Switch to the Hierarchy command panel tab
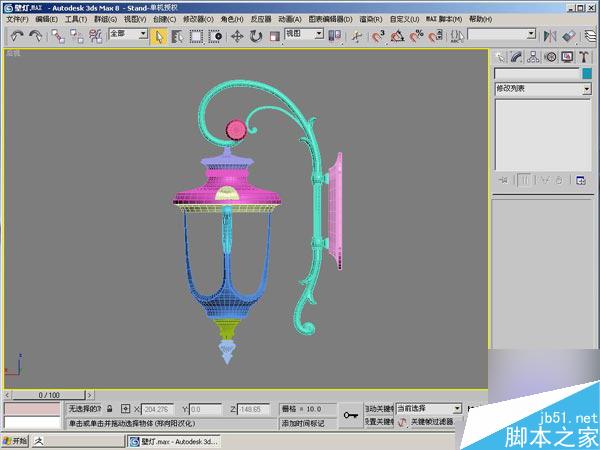 [x=533, y=57]
